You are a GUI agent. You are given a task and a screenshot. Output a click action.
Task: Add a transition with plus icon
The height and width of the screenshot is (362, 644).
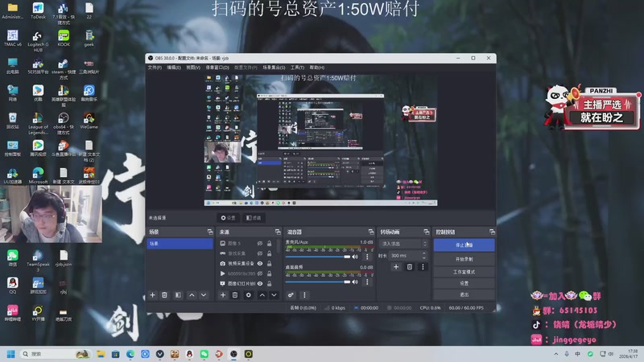[x=396, y=267]
